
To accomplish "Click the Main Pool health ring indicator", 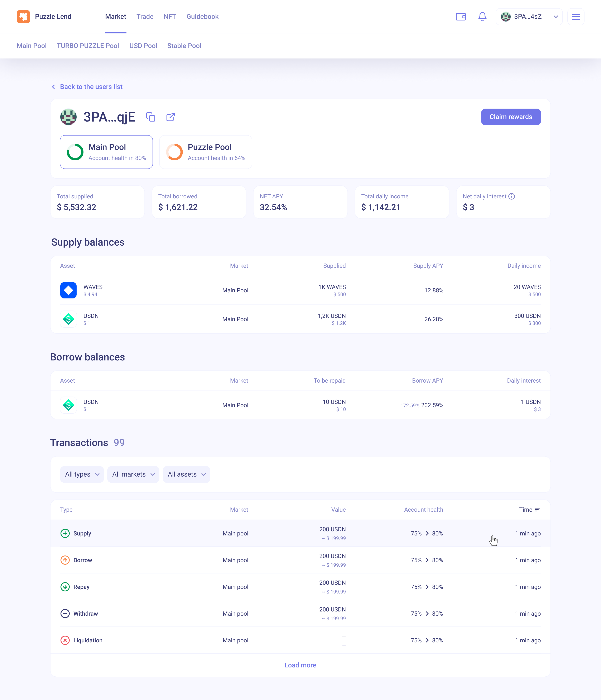I will [x=75, y=152].
